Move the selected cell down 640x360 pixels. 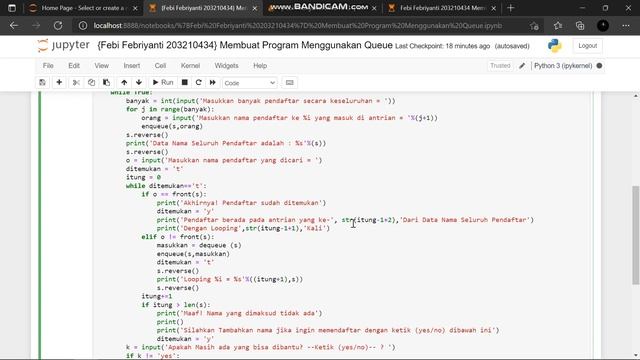[139, 82]
